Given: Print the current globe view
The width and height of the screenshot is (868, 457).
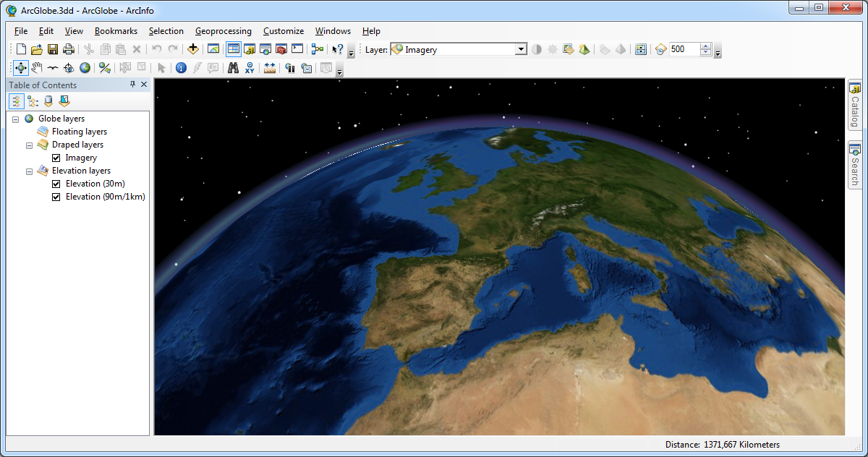Looking at the screenshot, I should pos(68,49).
